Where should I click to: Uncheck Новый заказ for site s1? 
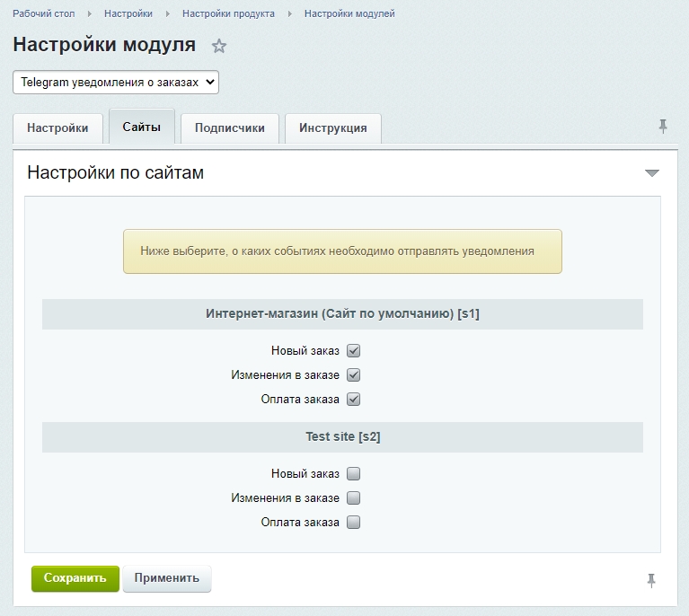tap(354, 350)
